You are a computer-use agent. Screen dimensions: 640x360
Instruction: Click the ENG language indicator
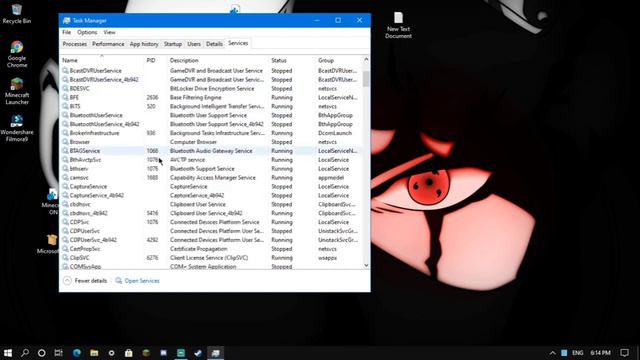(x=578, y=353)
